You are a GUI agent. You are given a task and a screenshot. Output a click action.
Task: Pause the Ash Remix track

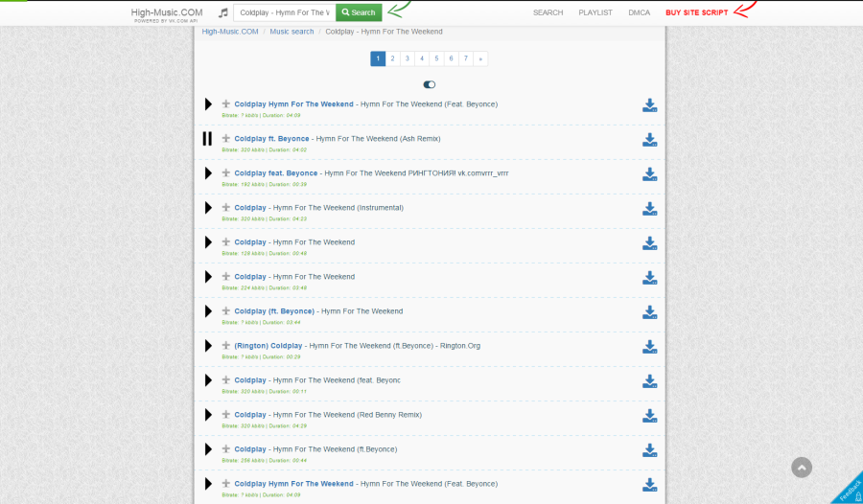pyautogui.click(x=207, y=139)
